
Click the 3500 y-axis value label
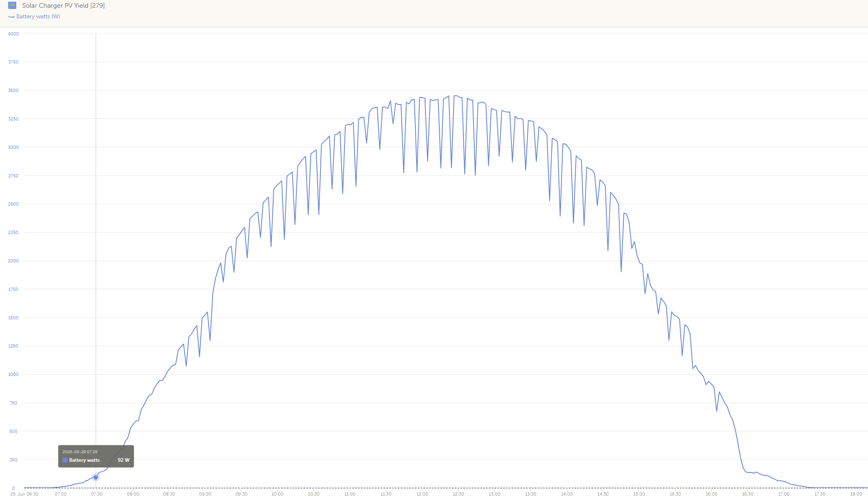(13, 90)
